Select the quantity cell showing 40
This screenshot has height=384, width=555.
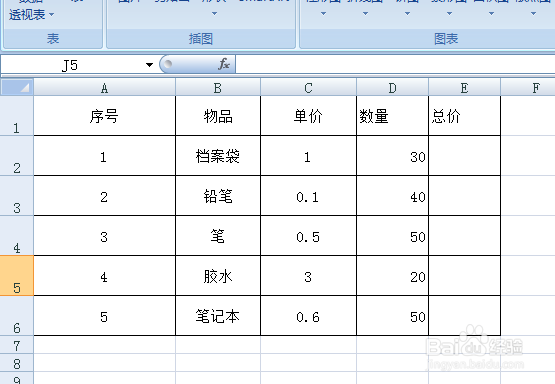click(x=393, y=196)
